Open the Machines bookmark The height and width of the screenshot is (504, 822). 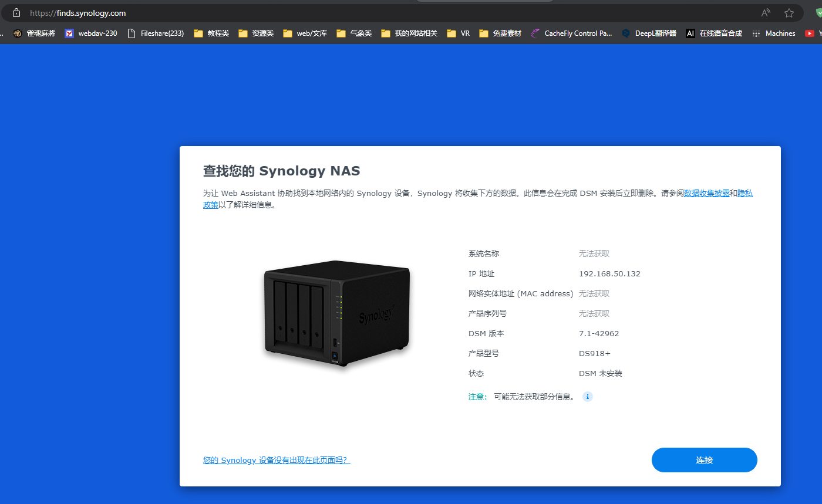[774, 33]
